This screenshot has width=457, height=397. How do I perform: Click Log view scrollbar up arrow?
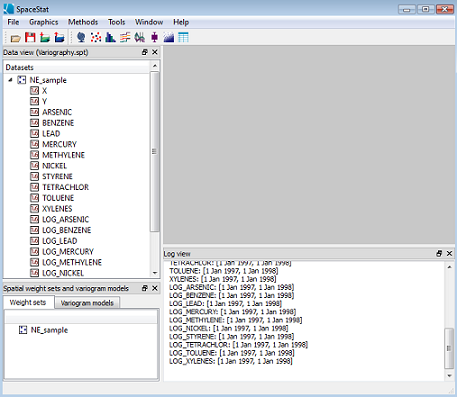point(449,267)
